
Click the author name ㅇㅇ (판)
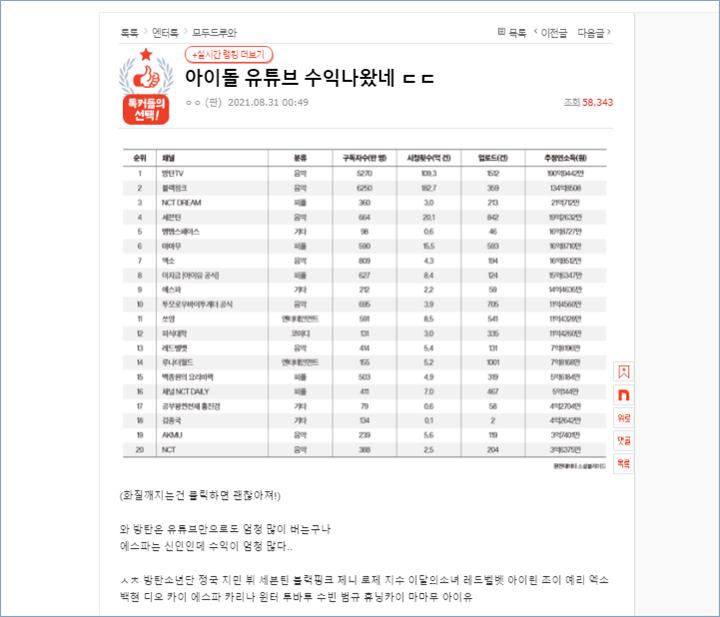coord(203,102)
